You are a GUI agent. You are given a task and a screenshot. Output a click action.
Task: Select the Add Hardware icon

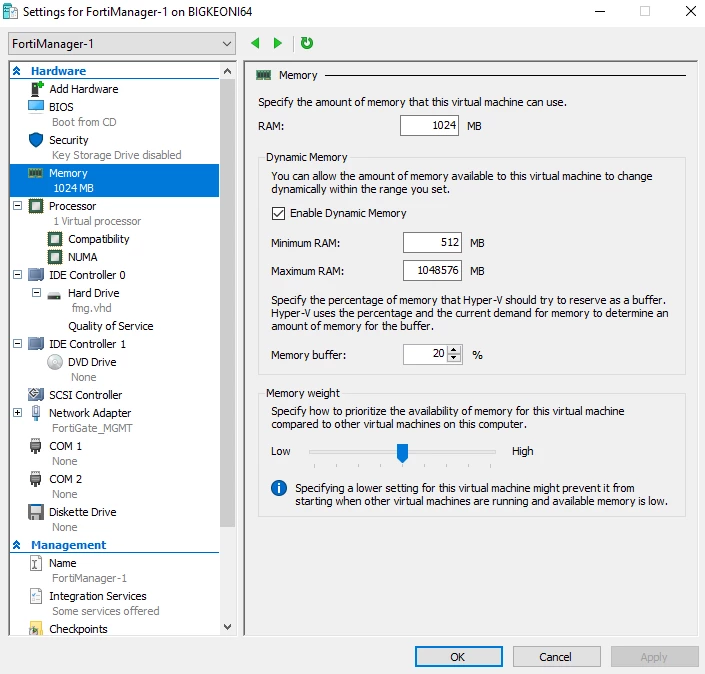point(36,89)
